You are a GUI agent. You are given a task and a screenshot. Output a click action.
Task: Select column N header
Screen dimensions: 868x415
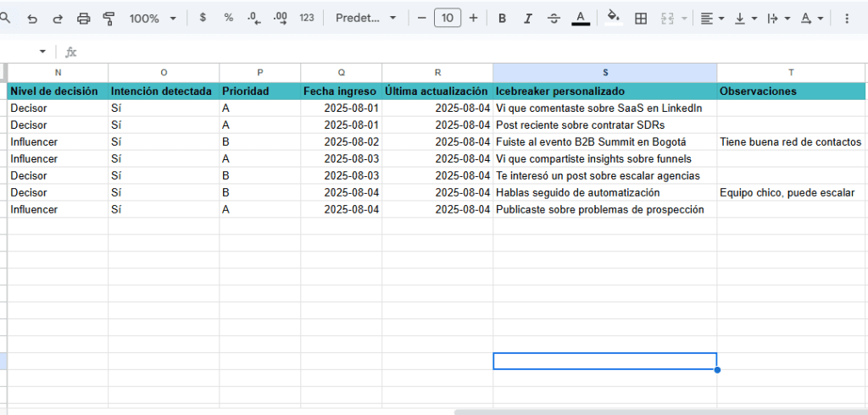[x=58, y=73]
